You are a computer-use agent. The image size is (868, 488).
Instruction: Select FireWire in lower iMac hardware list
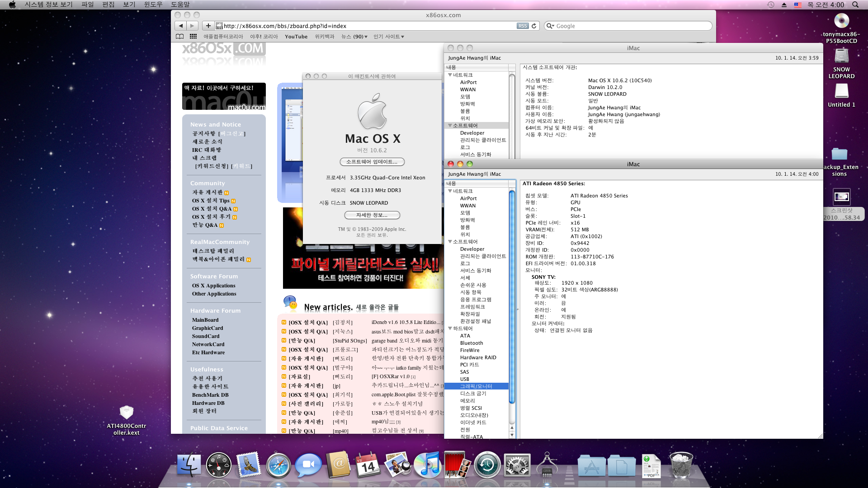(x=470, y=350)
